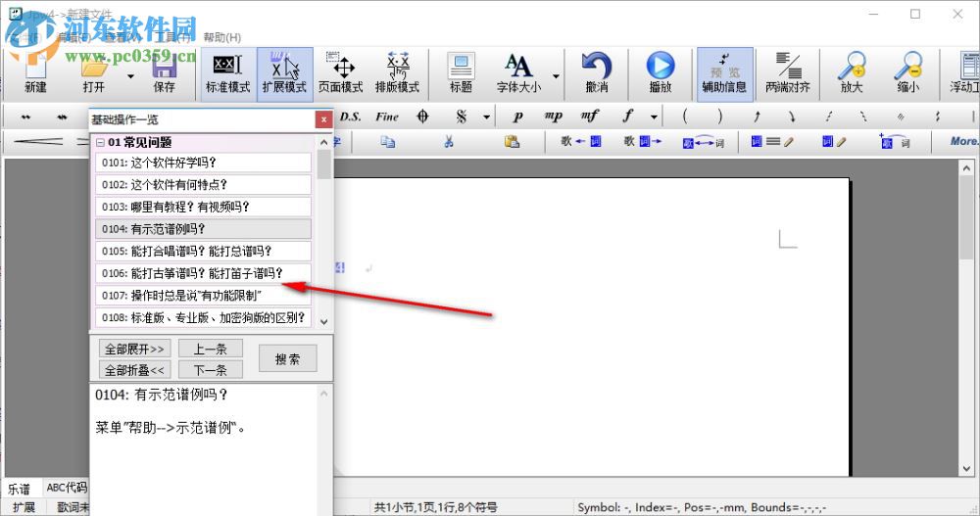
Task: Create a new file with 新建
Action: [x=35, y=73]
